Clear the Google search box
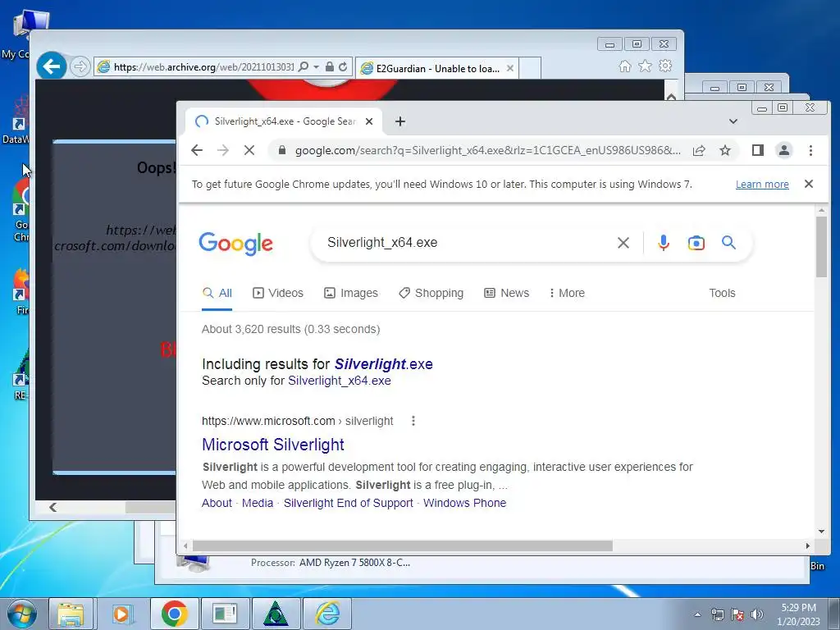Screen dimensions: 840x630 pyautogui.click(x=623, y=243)
